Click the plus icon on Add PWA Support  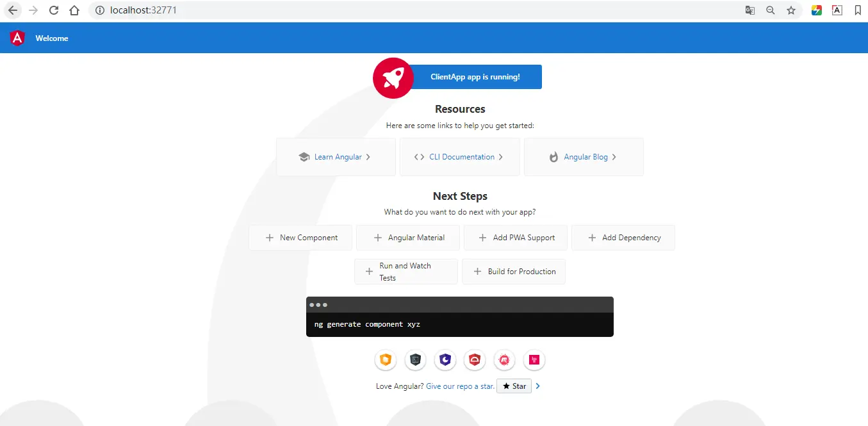pyautogui.click(x=482, y=238)
